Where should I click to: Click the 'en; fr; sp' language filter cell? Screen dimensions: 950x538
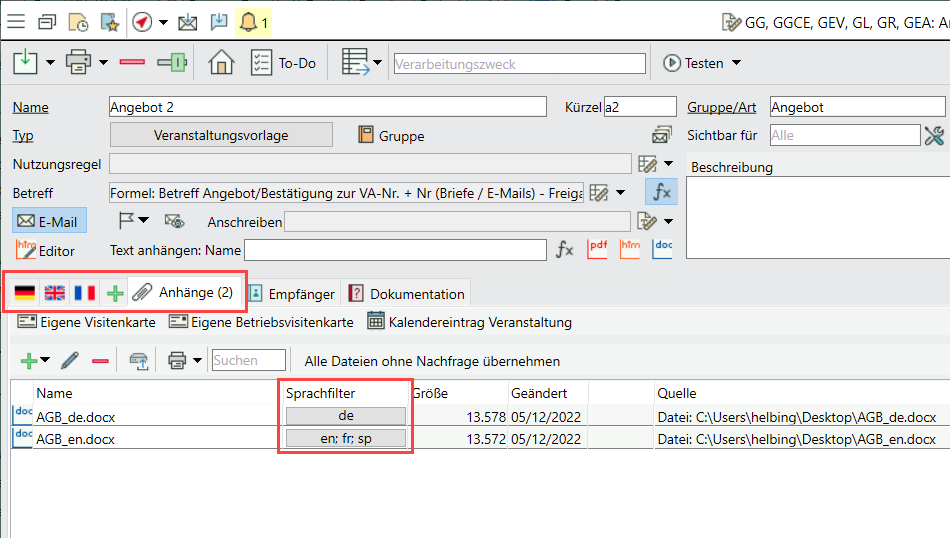pyautogui.click(x=346, y=439)
